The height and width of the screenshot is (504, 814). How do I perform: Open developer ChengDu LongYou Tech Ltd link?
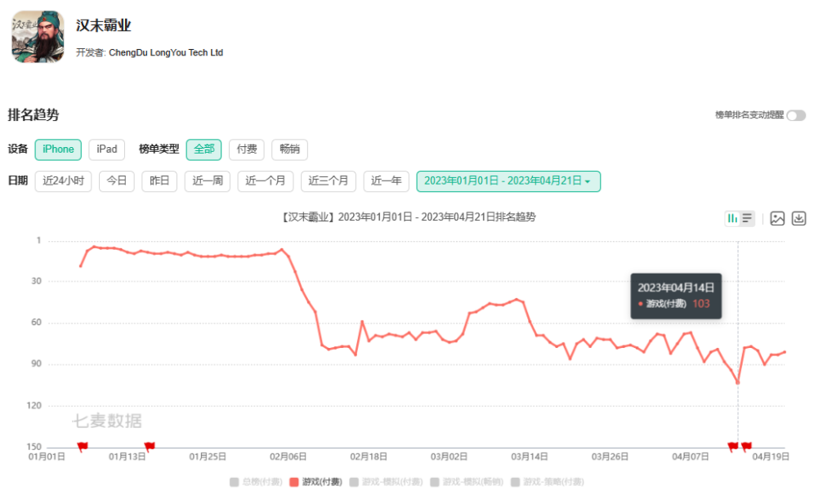(x=166, y=52)
